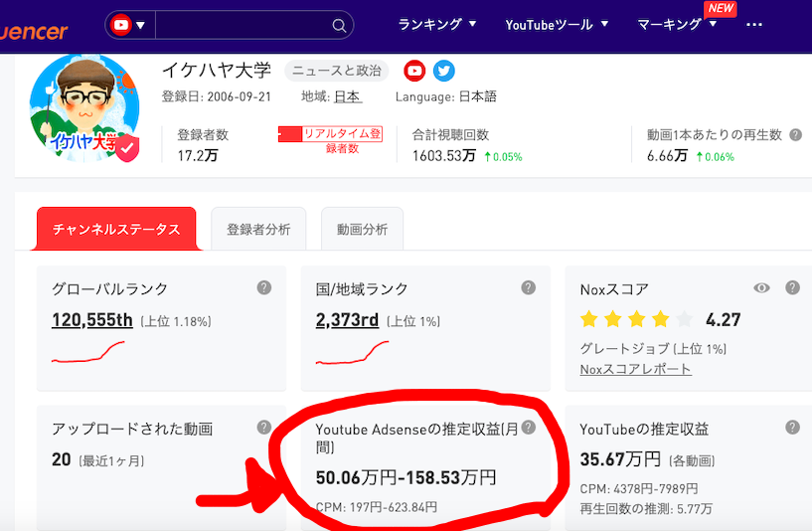Click the イケハヤ大学 channel avatar
This screenshot has height=531, width=812.
point(84,107)
